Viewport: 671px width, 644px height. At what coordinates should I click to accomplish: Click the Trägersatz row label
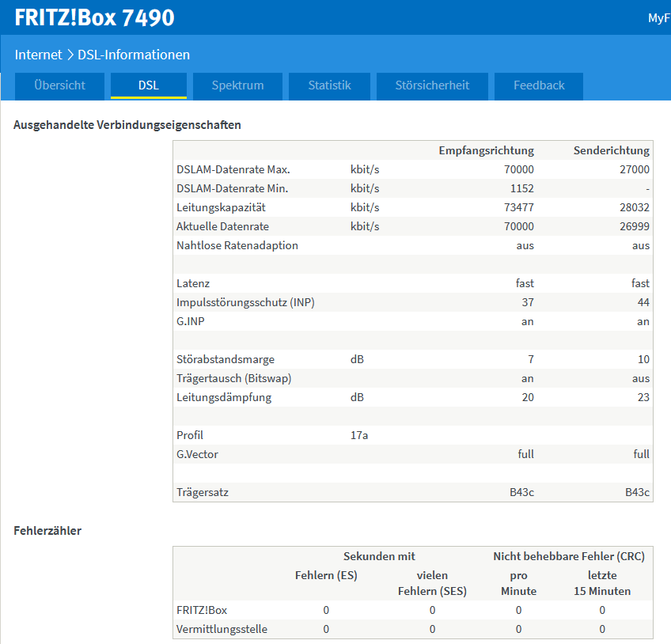pos(203,492)
